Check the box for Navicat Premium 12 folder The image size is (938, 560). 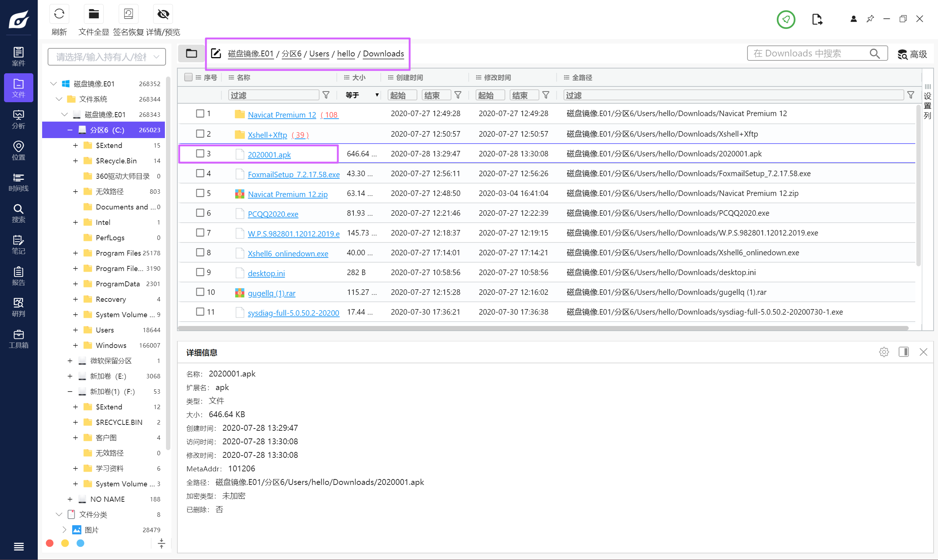tap(200, 114)
